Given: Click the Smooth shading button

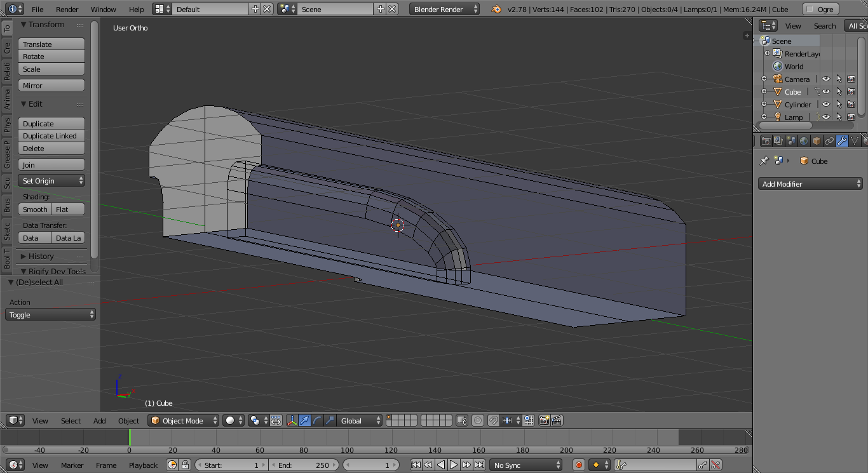Looking at the screenshot, I should pyautogui.click(x=35, y=210).
